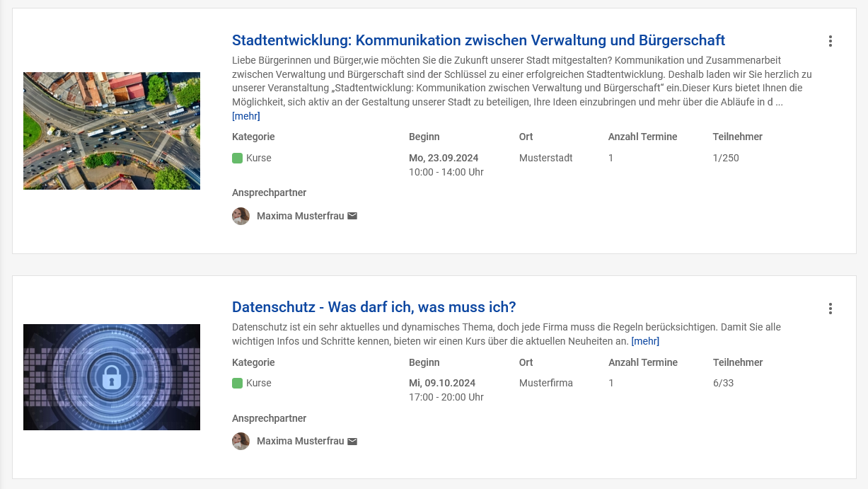Click Maxima Musterfrau avatar in Stadtentwicklung card
Screen dimensions: 868x489
[x=241, y=216]
